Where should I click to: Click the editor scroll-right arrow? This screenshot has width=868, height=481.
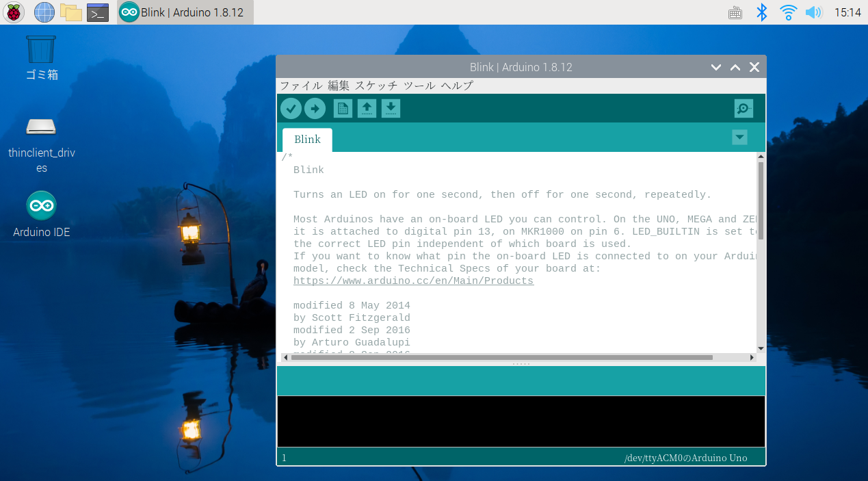pos(752,357)
